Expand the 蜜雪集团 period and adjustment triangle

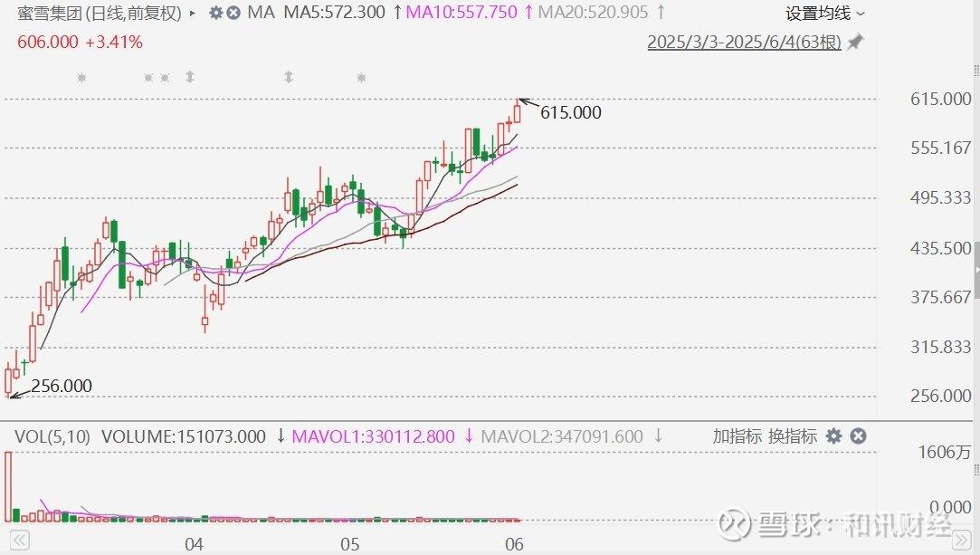(193, 13)
